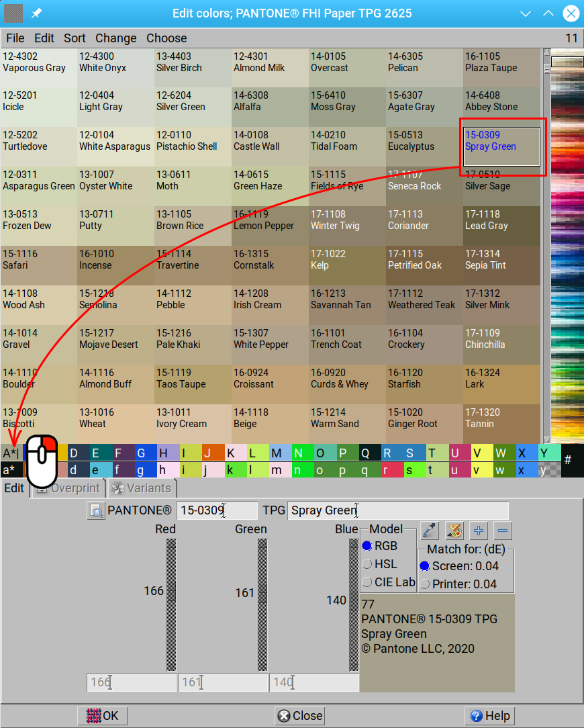
Task: Open the Edit menu
Action: point(44,38)
